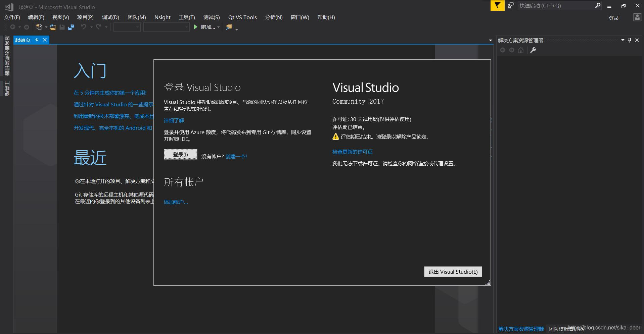This screenshot has width=644, height=334.
Task: Click the Save toolbar icon
Action: click(62, 27)
